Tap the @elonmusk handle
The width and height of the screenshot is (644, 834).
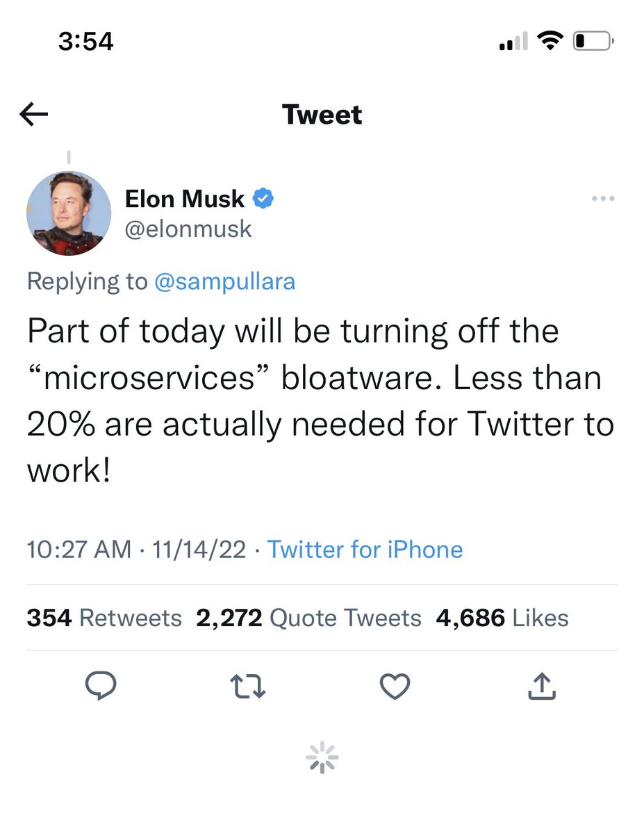(x=188, y=229)
